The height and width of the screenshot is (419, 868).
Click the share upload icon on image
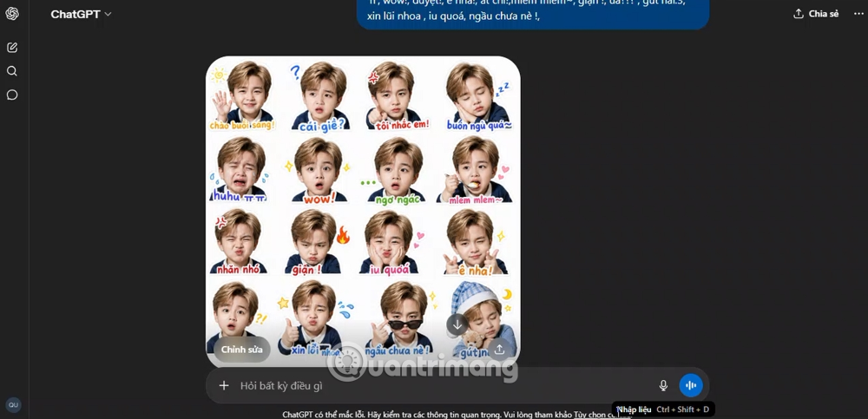point(499,350)
